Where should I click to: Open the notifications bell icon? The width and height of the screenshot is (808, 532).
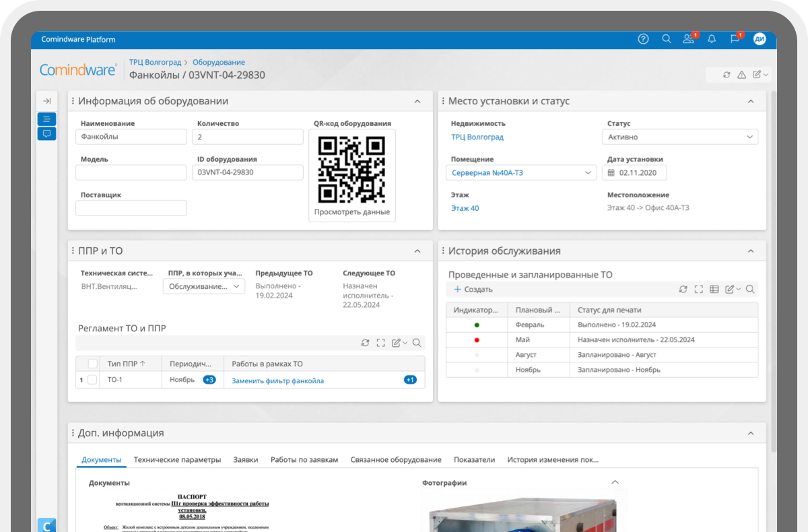pos(712,39)
